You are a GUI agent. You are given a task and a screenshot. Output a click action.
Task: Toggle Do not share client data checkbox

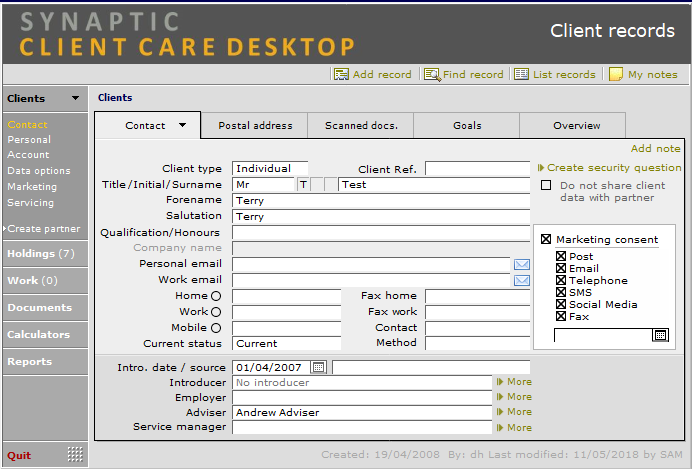(x=546, y=185)
